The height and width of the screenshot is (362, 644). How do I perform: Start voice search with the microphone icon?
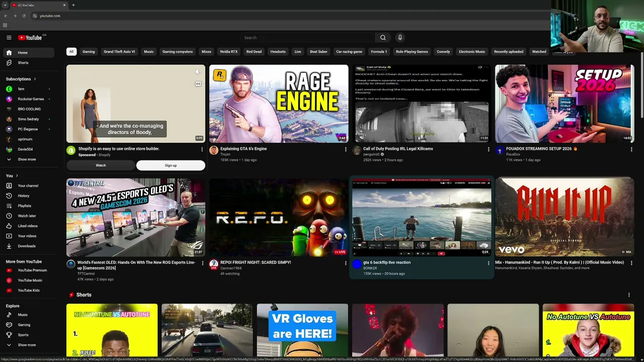400,38
